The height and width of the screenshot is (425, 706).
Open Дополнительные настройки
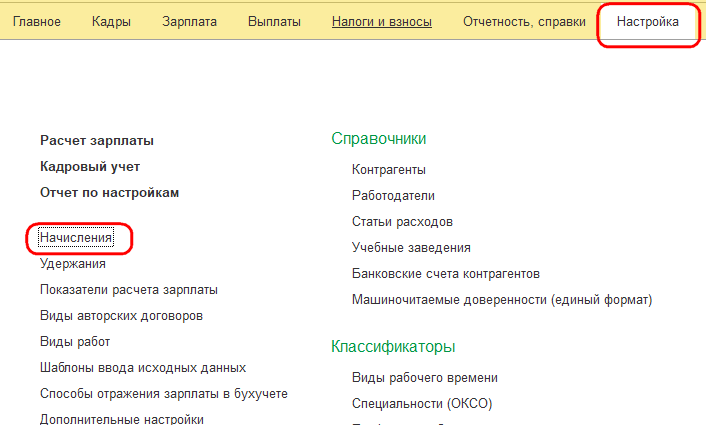[122, 419]
